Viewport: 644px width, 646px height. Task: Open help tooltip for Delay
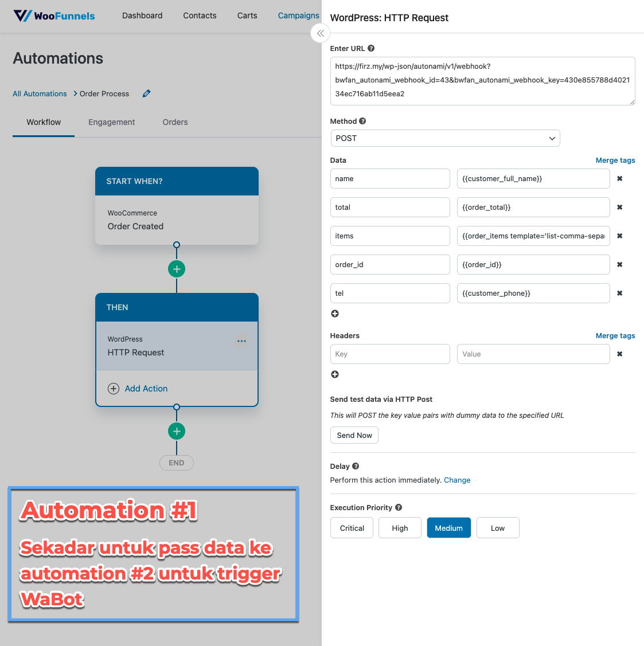[x=356, y=466]
